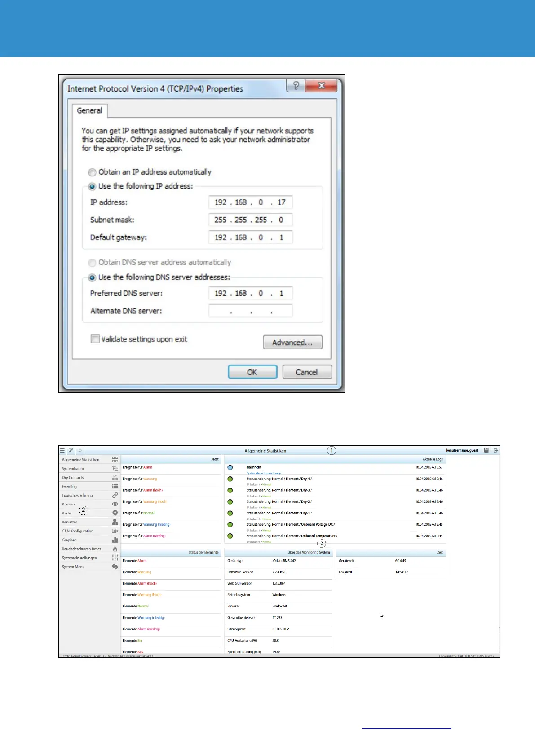Click the text "benutzername: guest"
This screenshot has height=756, width=535.
462,450
